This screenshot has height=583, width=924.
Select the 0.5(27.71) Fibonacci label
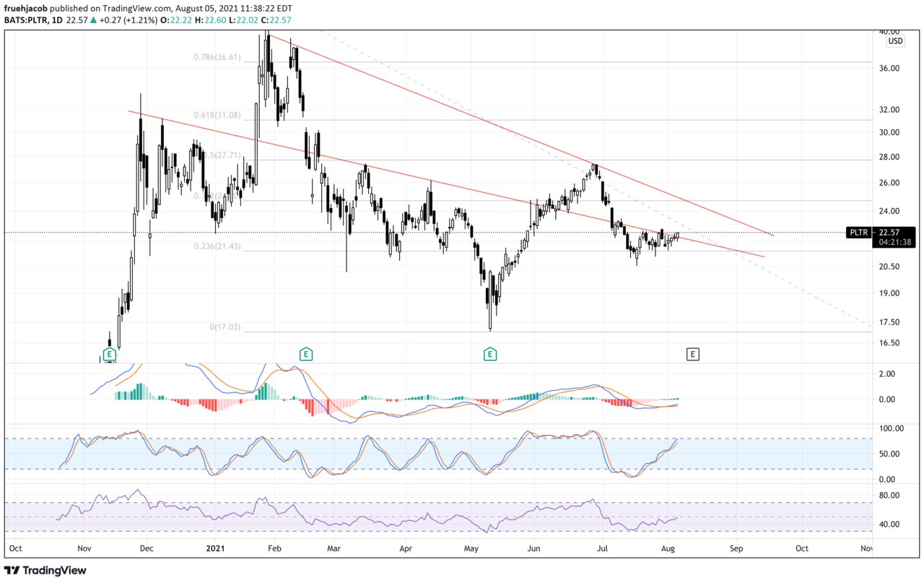tap(222, 155)
